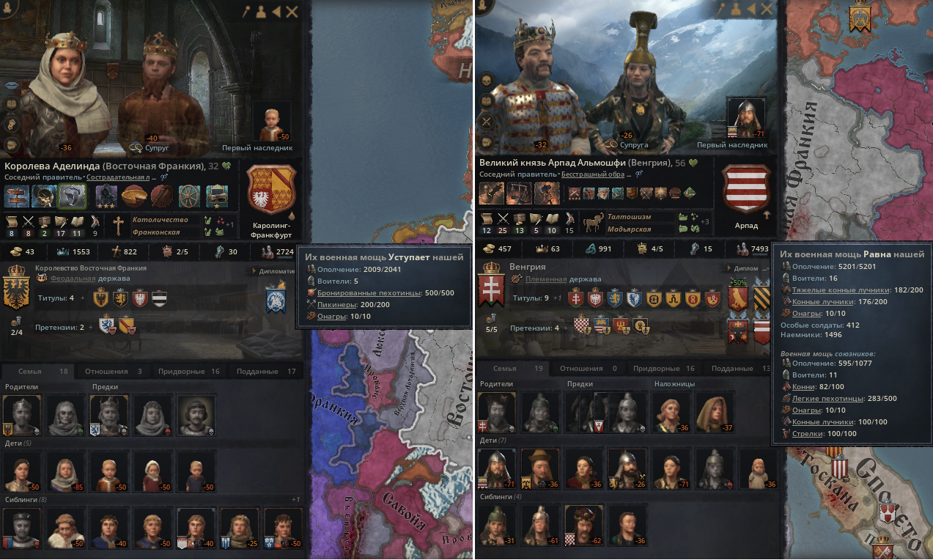Open the Arpad house striped shield
The width and height of the screenshot is (933, 560).
(746, 189)
